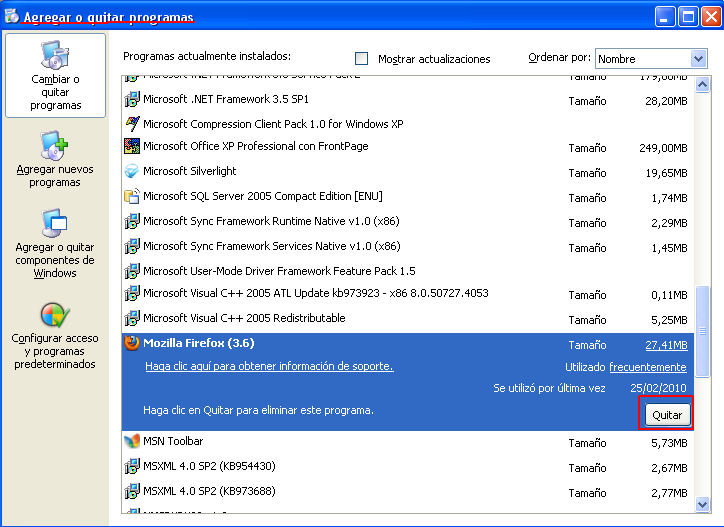
Task: Click the Mozilla Firefox program icon
Action: click(131, 343)
